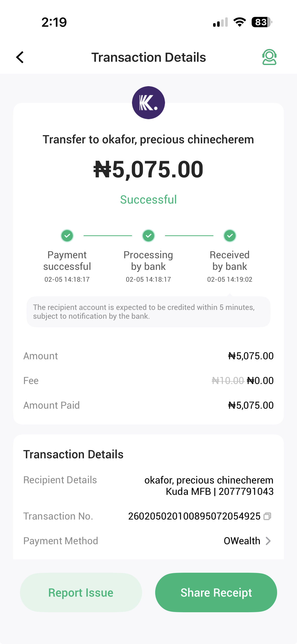The width and height of the screenshot is (297, 644).
Task: Tap the crossed-out ₦10.00 fee
Action: (x=228, y=380)
